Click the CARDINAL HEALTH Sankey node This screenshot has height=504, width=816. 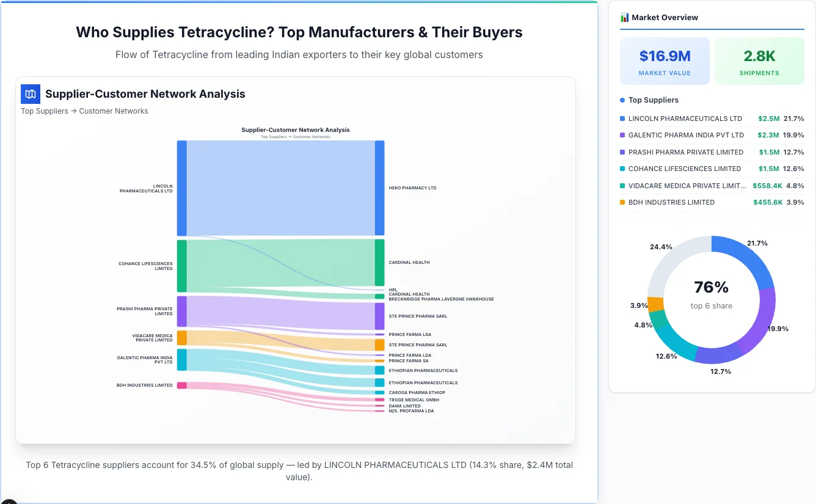click(380, 262)
